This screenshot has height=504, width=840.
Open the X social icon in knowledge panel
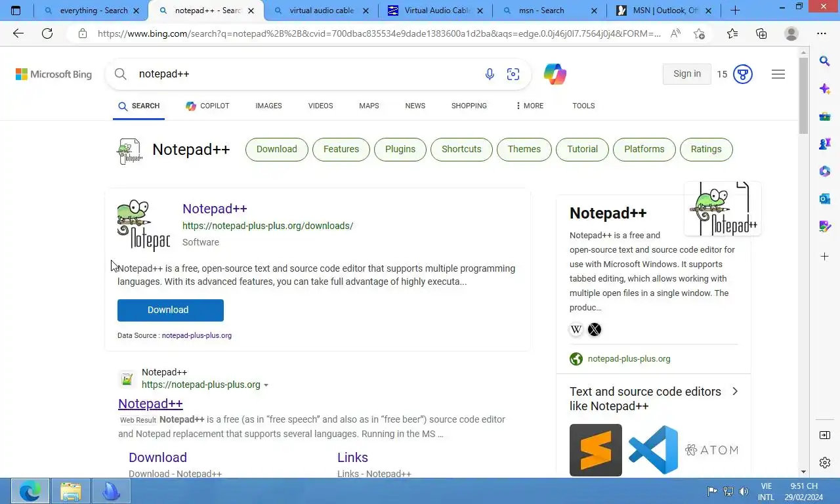(x=595, y=329)
